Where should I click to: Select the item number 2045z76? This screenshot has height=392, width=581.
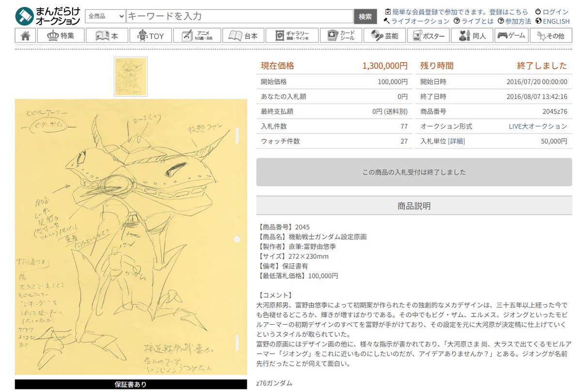[555, 111]
